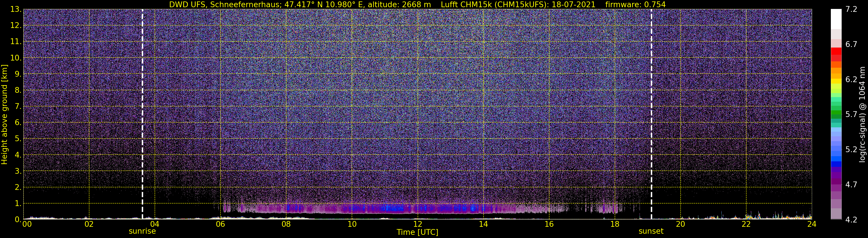868x238 pixels.
Task: Click the white dashed sunrise marker line
Action: [142, 114]
